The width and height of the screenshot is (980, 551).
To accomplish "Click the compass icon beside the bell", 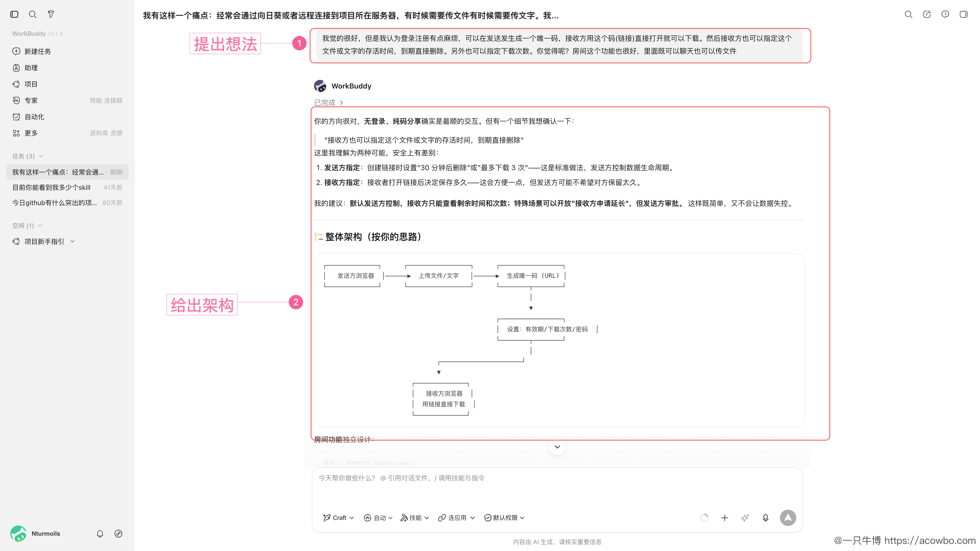I will coord(118,533).
